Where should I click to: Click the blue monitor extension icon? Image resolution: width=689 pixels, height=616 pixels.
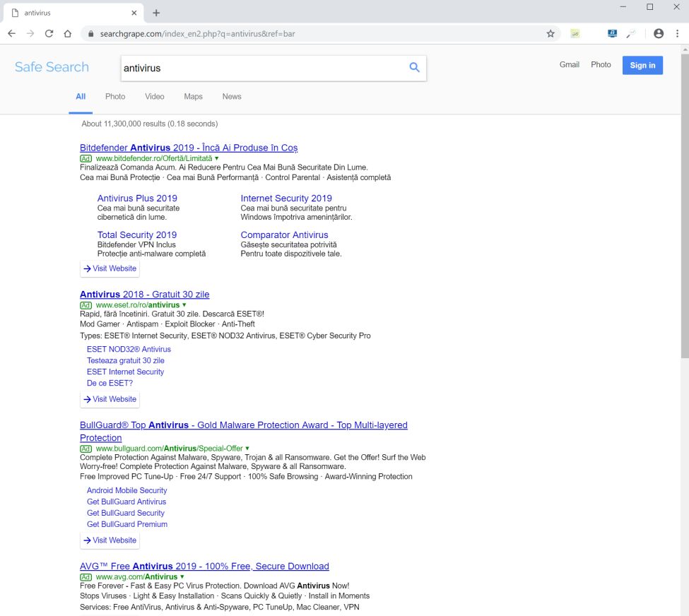click(612, 33)
